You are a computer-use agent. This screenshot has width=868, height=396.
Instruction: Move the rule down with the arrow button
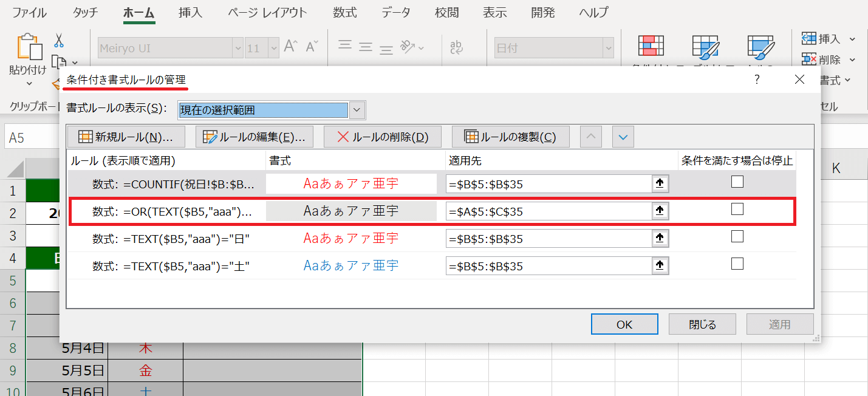pos(623,137)
